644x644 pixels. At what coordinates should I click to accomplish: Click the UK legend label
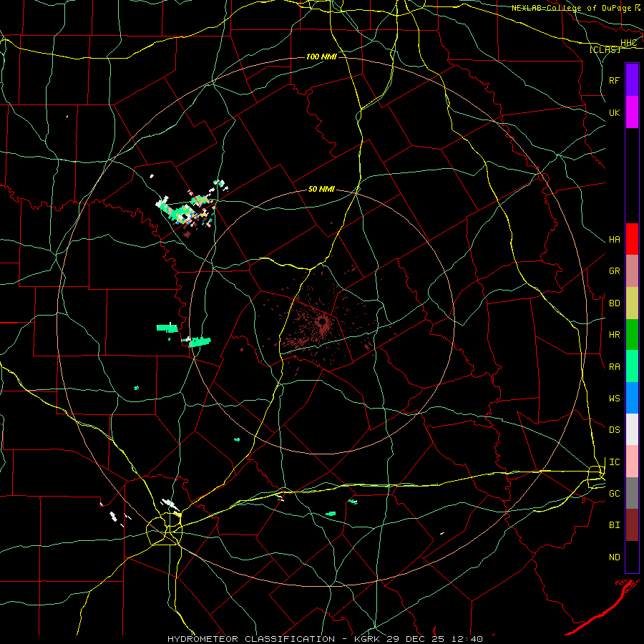tap(614, 112)
